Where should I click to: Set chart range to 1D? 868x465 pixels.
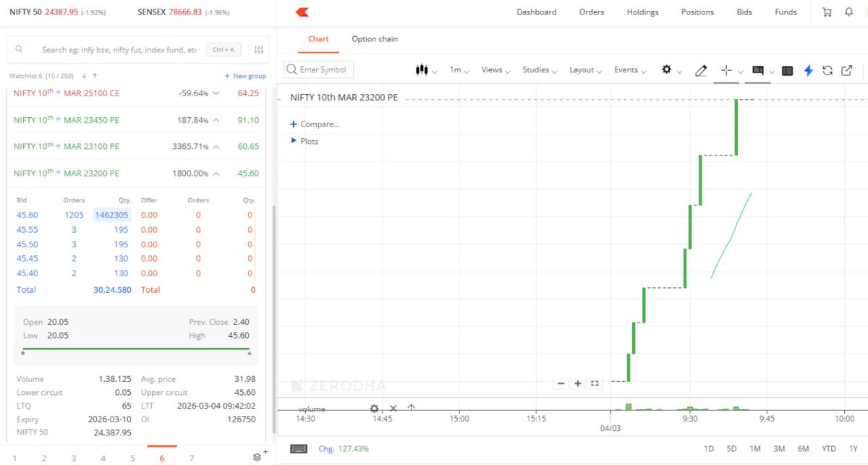click(x=709, y=449)
